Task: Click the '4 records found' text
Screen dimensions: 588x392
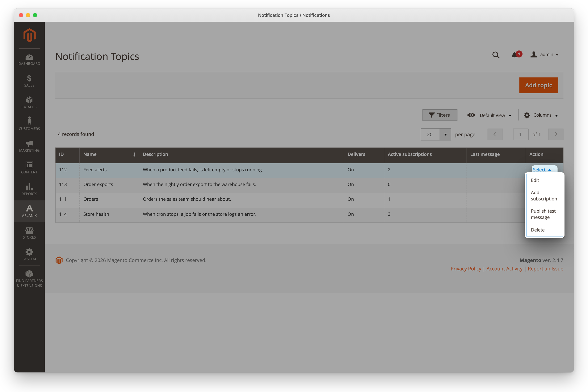Action: click(x=76, y=134)
